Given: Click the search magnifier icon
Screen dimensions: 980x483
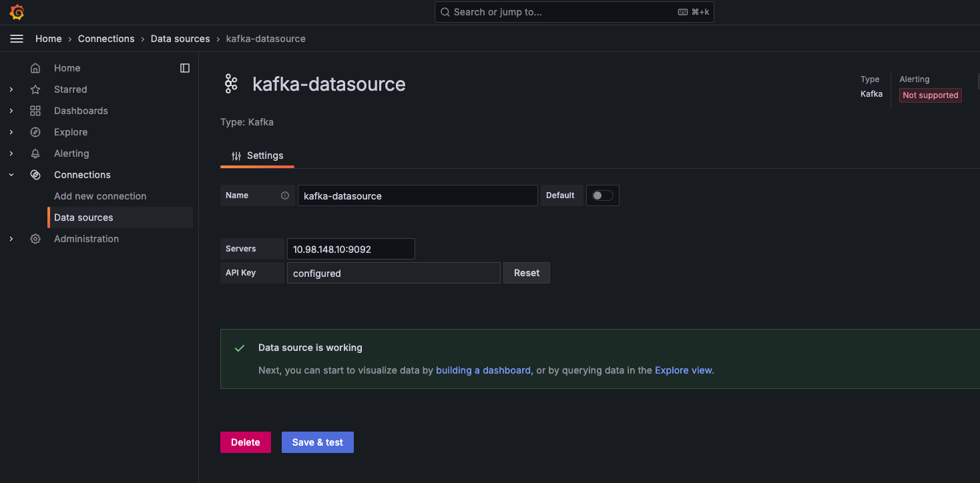Looking at the screenshot, I should point(445,12).
